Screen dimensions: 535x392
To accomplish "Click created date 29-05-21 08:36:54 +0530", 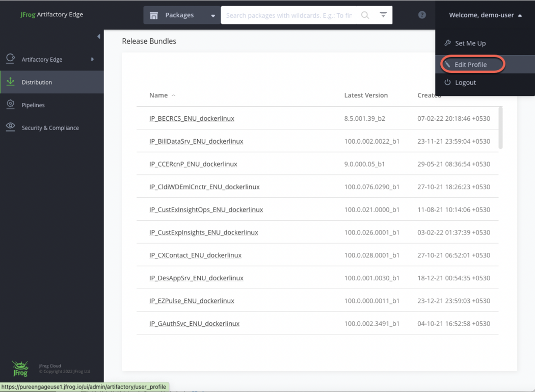I will click(x=454, y=164).
